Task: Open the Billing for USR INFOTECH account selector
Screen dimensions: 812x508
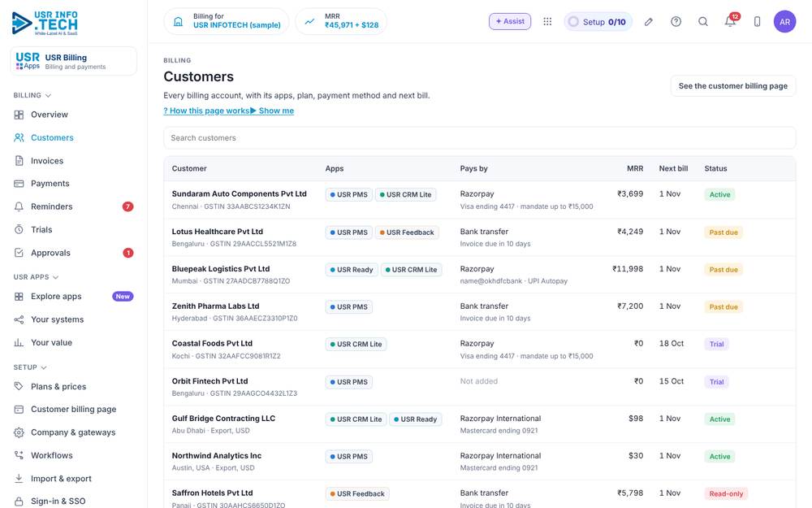Action: point(227,21)
